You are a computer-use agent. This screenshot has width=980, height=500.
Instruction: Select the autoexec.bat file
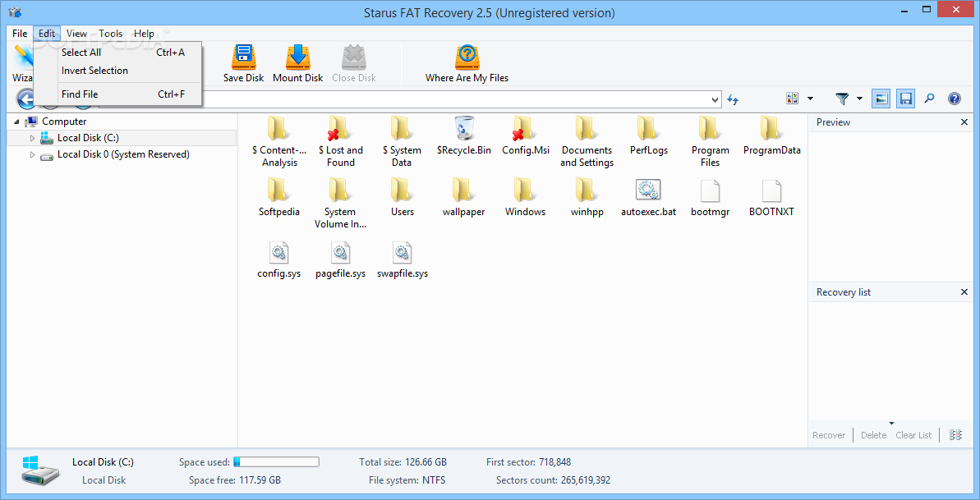point(649,197)
